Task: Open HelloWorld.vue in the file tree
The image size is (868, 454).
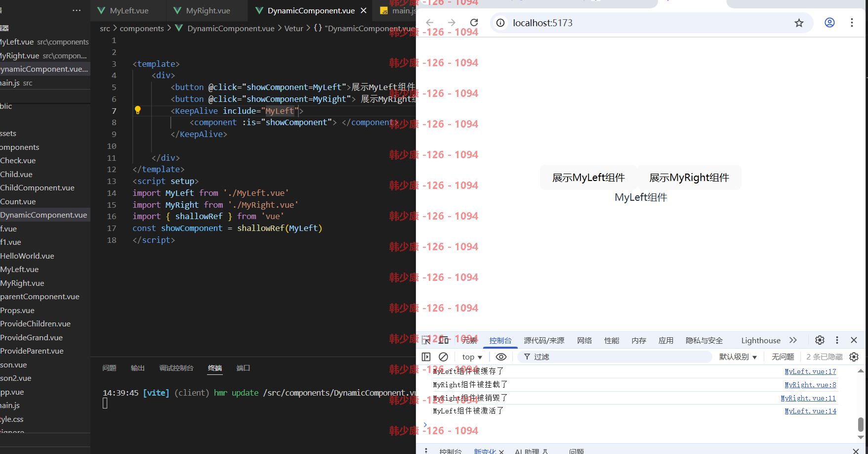Action: 27,256
